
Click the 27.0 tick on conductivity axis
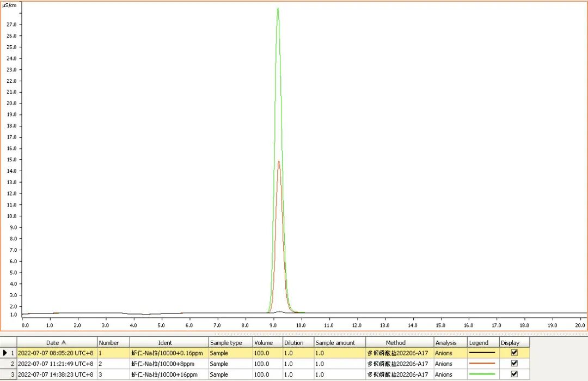[11, 25]
